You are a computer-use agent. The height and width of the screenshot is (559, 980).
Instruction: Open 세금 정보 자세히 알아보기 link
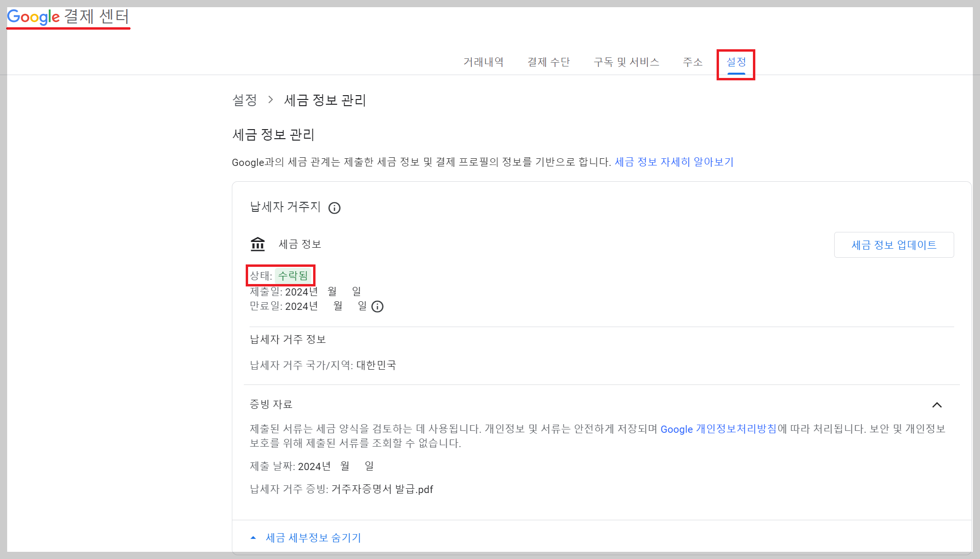[x=674, y=162]
